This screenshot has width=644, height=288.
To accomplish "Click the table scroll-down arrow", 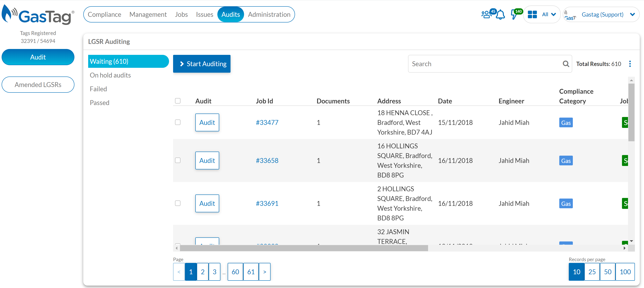I will coord(631,241).
